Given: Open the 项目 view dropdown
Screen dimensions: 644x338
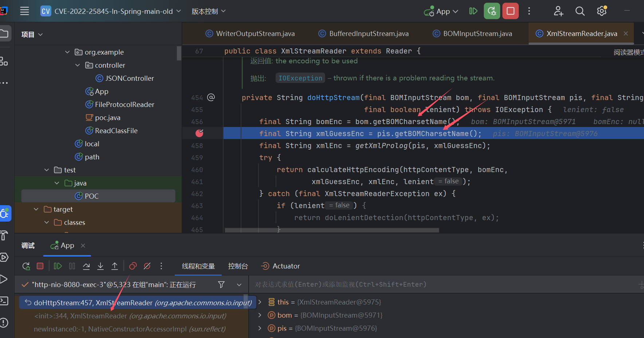Looking at the screenshot, I should [x=32, y=35].
